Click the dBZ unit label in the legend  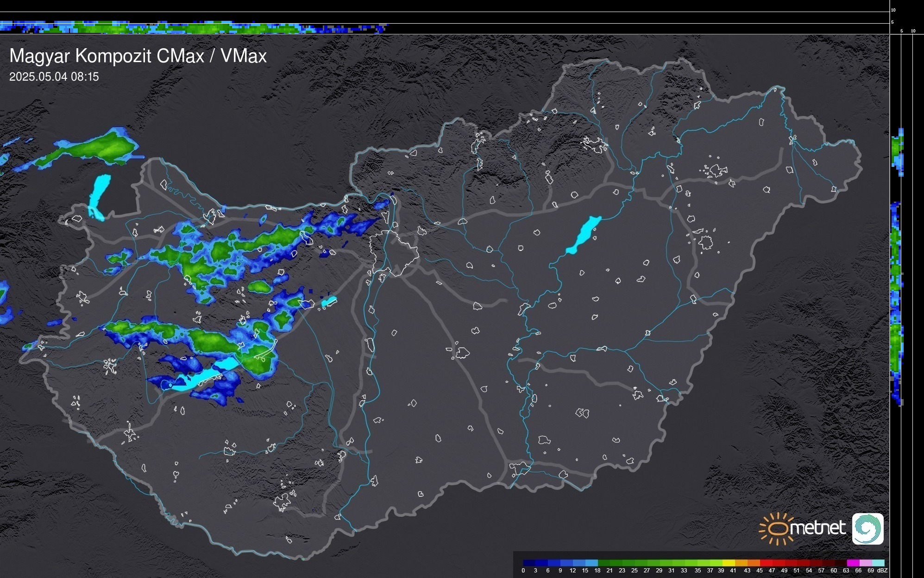(x=882, y=571)
